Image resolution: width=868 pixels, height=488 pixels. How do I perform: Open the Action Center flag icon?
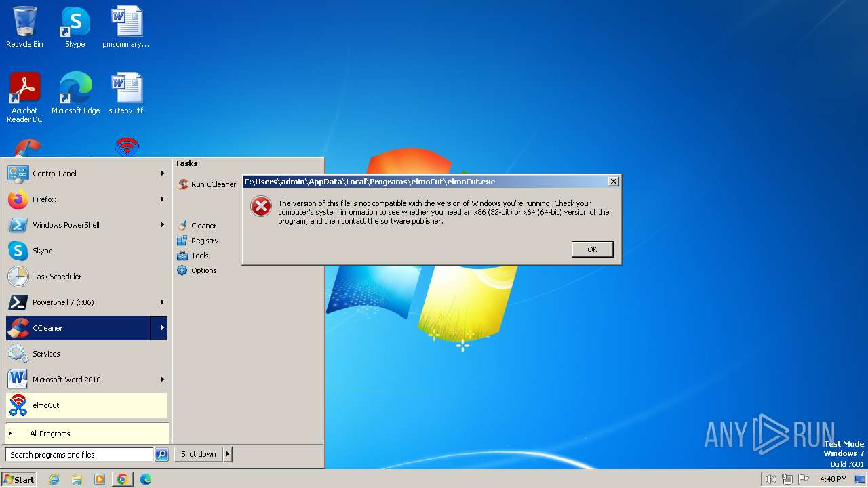[x=804, y=479]
